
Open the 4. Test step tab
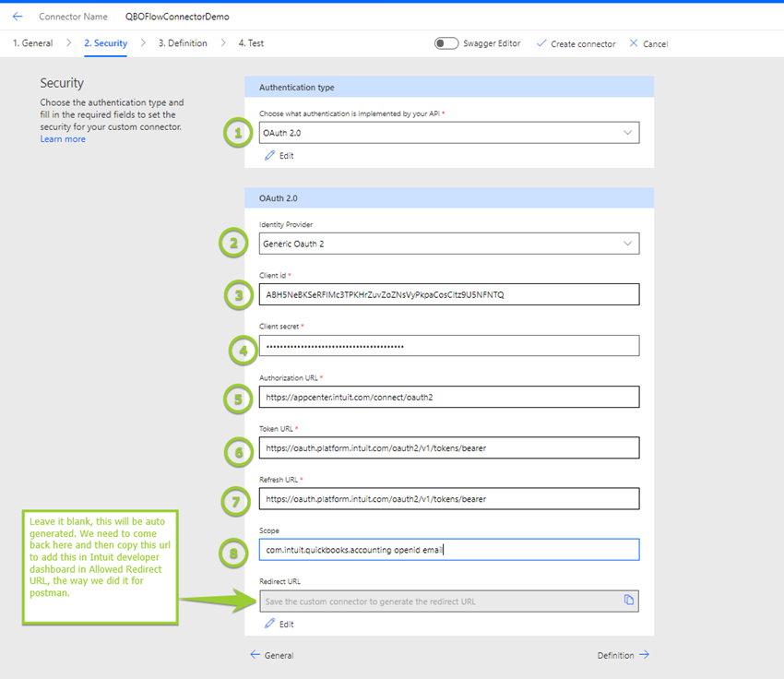(251, 43)
